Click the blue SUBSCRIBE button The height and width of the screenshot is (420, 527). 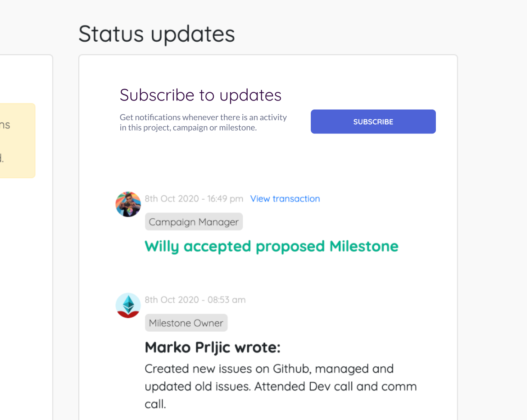[x=373, y=122]
